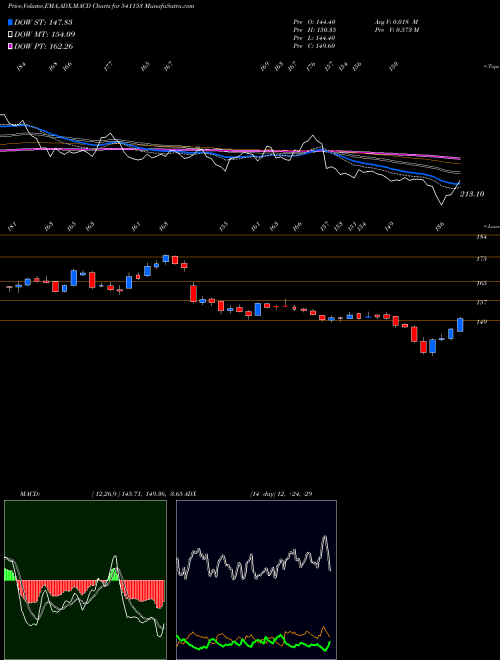Click the ADX indicator chart panel
The width and height of the screenshot is (500, 660).
(256, 580)
